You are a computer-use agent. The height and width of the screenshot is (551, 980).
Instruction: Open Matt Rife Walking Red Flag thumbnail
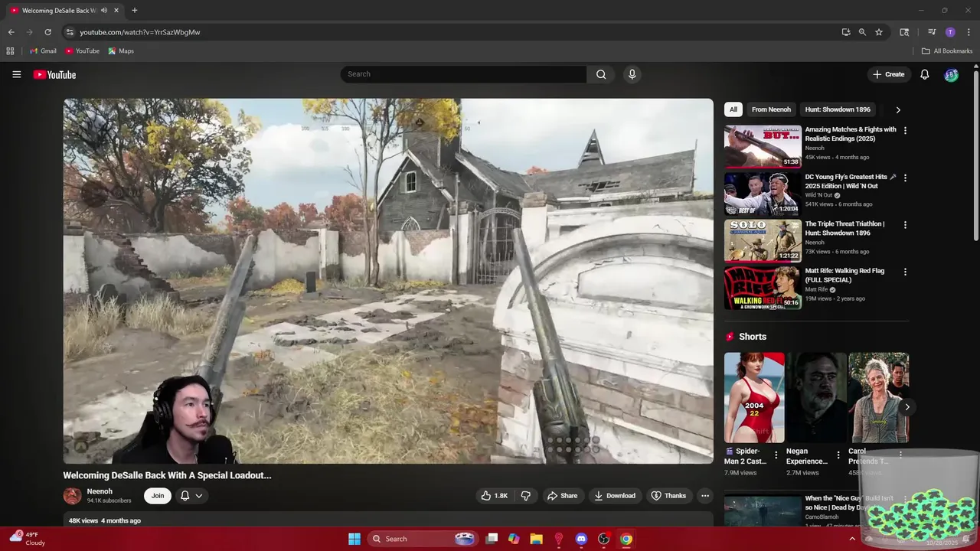763,288
